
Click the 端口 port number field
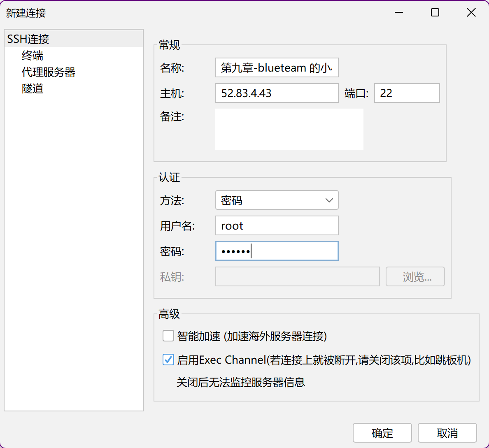tap(407, 93)
